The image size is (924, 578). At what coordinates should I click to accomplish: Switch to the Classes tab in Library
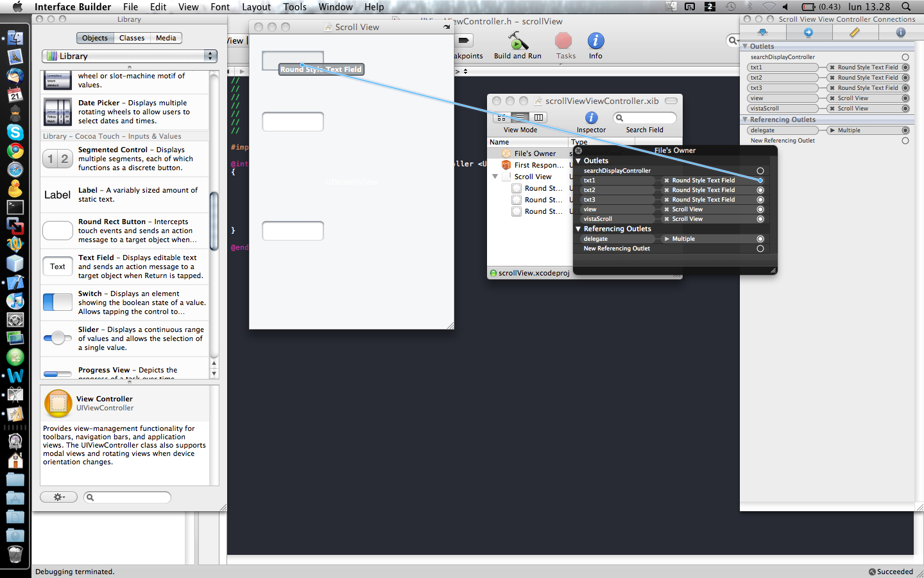tap(132, 38)
